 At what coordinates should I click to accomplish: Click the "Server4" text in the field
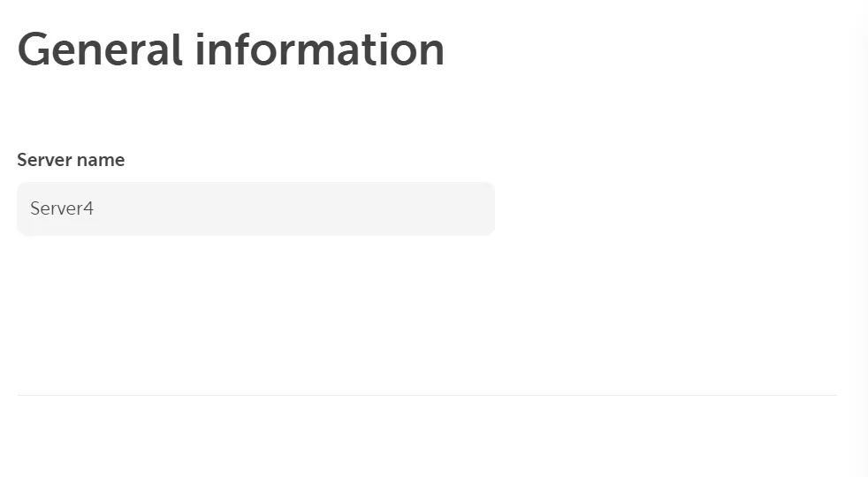[62, 209]
